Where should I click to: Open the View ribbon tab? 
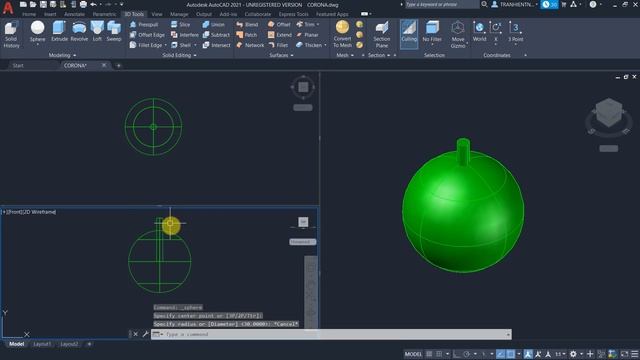[x=157, y=14]
